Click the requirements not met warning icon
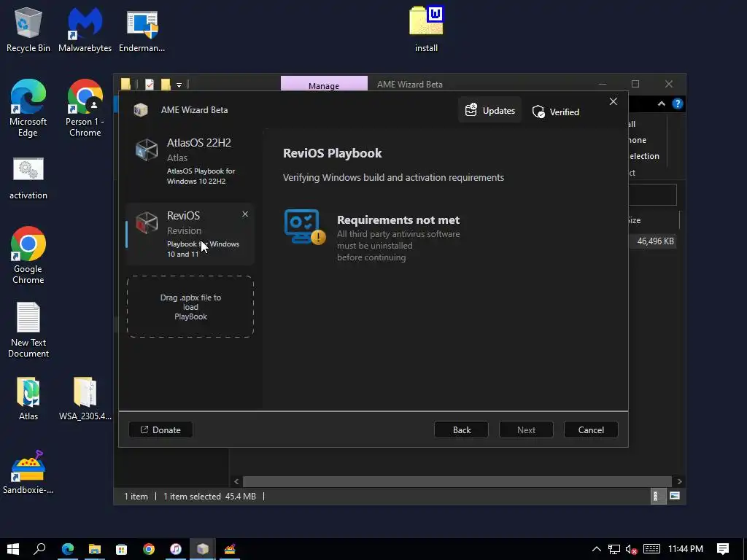Screen dimensions: 747x560 305,227
